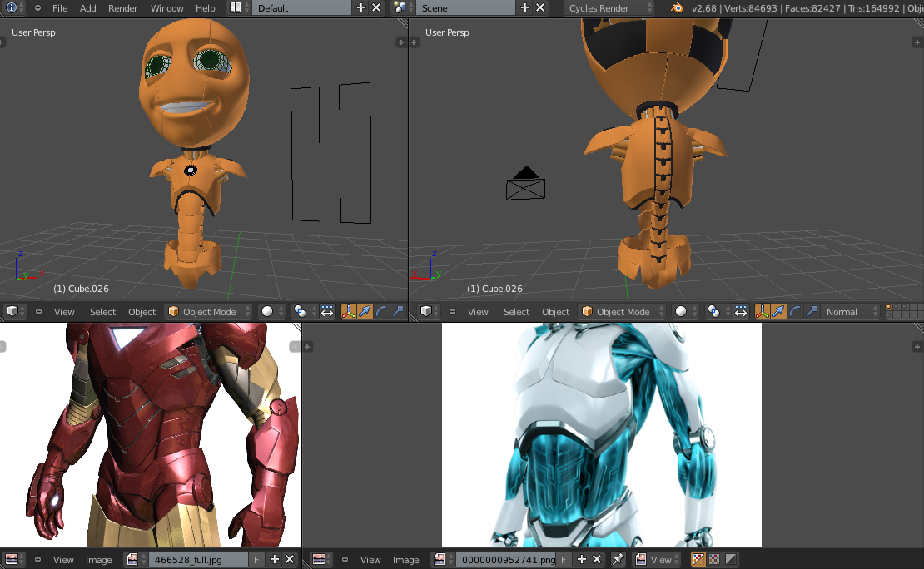Delete the Default screen layout
This screenshot has height=569, width=924.
[x=376, y=7]
